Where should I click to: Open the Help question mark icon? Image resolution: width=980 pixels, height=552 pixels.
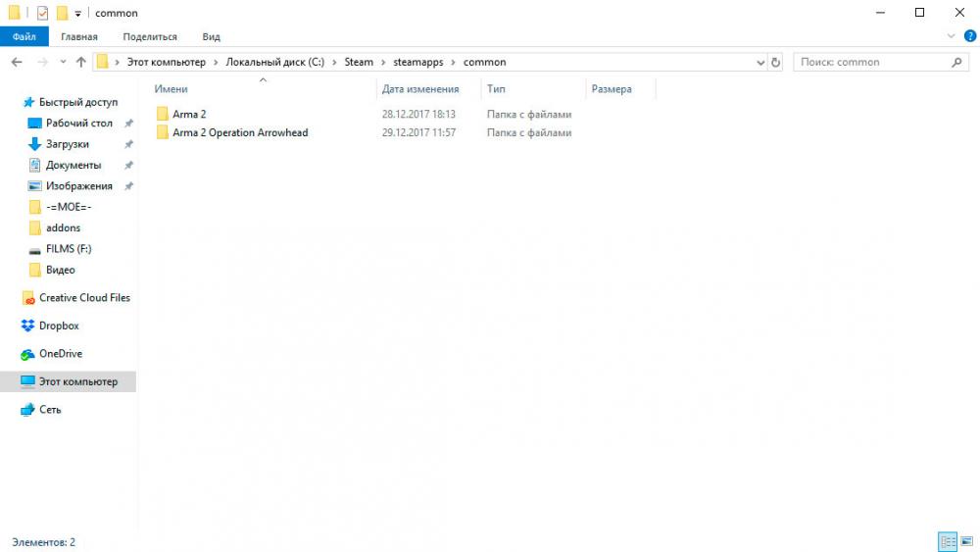click(x=969, y=36)
